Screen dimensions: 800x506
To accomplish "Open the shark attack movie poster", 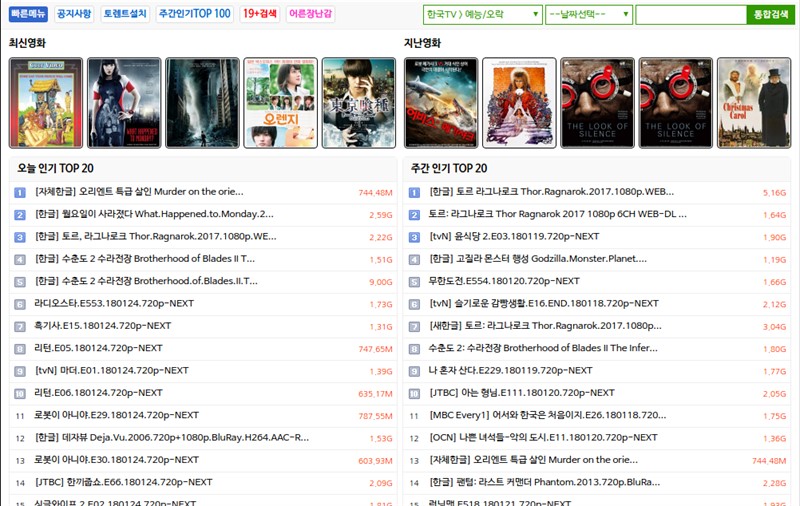I will coord(441,103).
